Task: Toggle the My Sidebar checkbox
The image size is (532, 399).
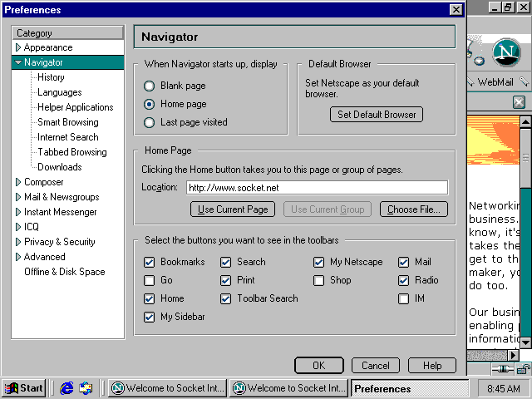Action: 150,317
